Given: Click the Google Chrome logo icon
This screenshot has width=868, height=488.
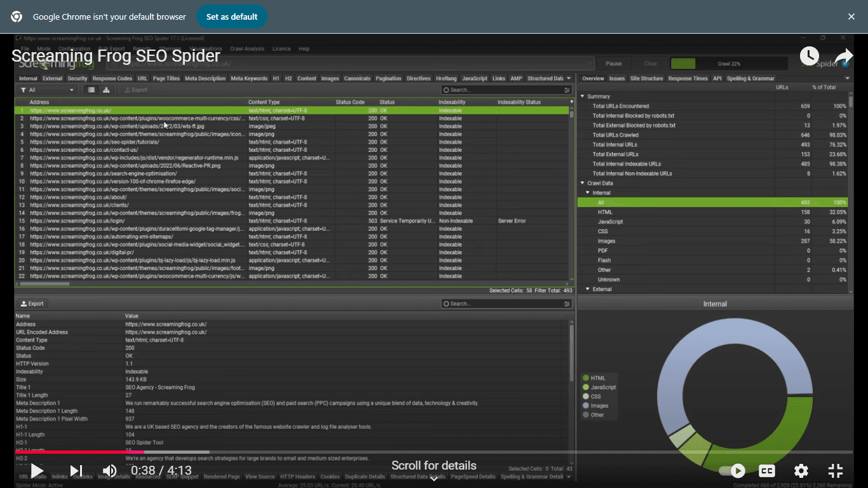Looking at the screenshot, I should [17, 17].
